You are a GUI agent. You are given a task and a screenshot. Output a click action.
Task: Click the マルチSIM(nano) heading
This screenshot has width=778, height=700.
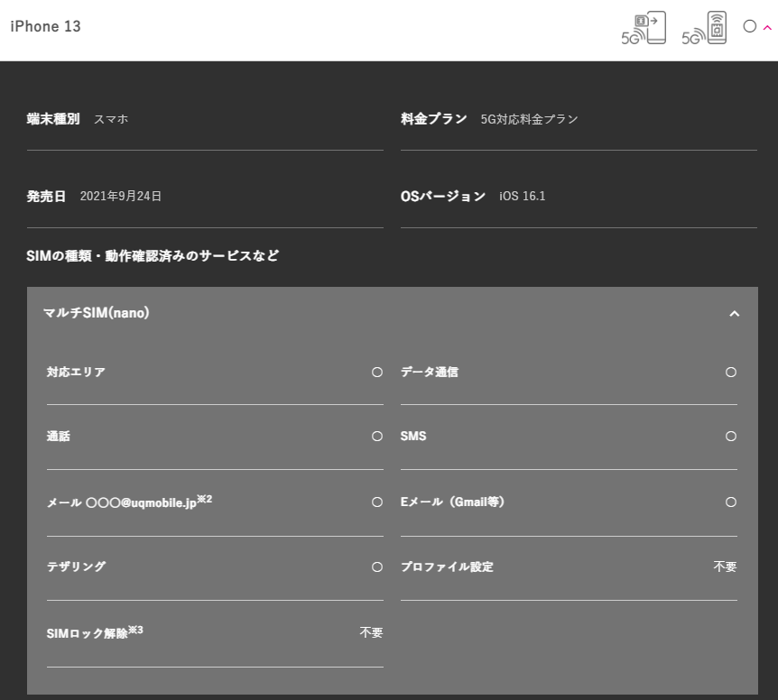[97, 313]
